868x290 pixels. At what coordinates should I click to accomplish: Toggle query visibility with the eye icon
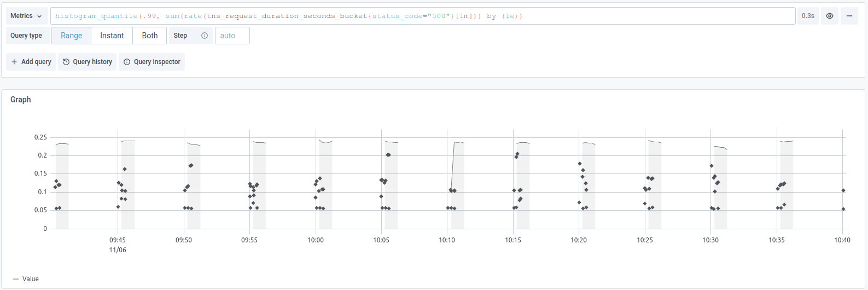click(829, 16)
